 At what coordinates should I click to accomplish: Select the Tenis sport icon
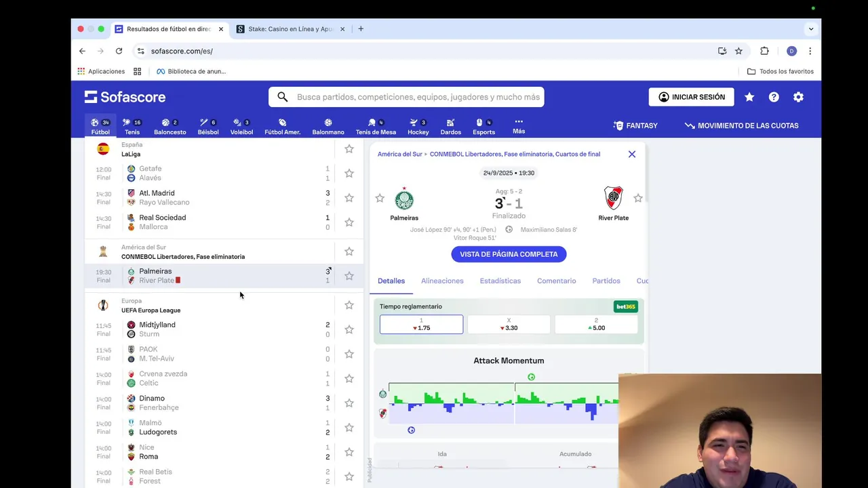pyautogui.click(x=132, y=126)
